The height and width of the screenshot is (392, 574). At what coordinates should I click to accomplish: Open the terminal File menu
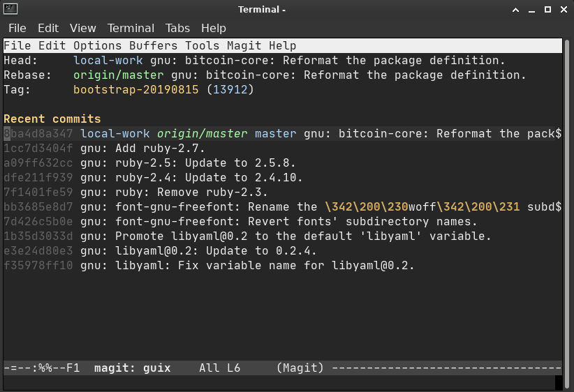coord(17,28)
